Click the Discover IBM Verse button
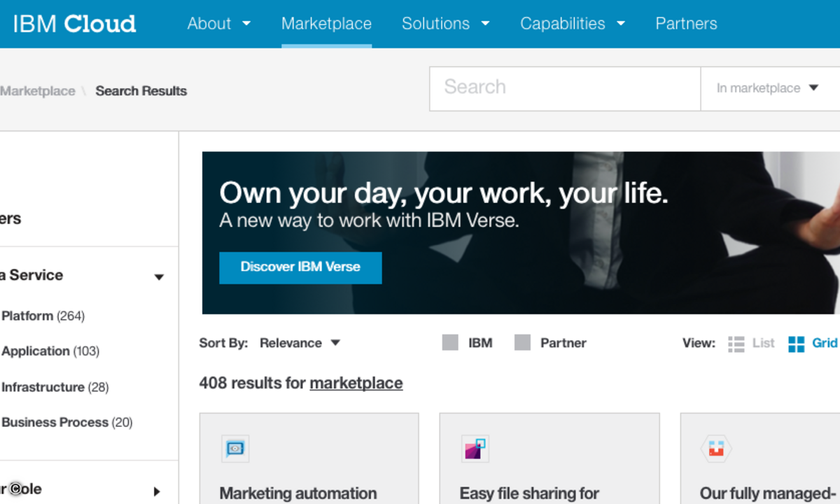 tap(300, 267)
